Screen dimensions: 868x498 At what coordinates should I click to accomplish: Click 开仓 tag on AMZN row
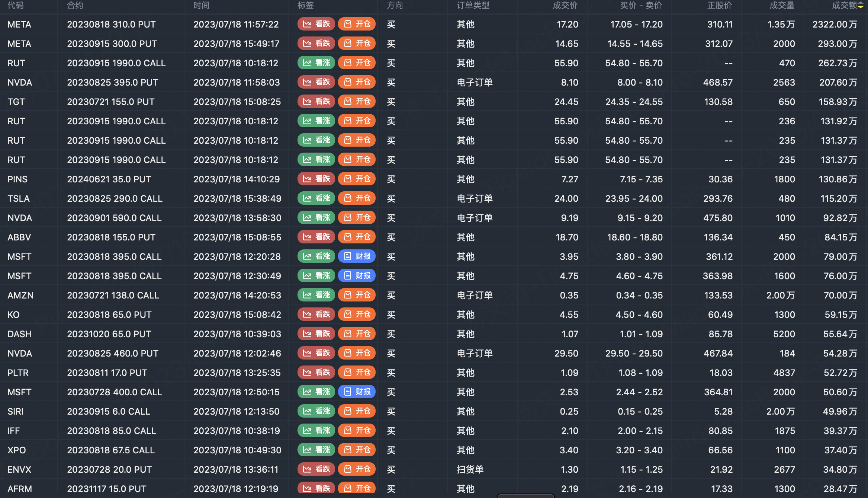coord(357,295)
